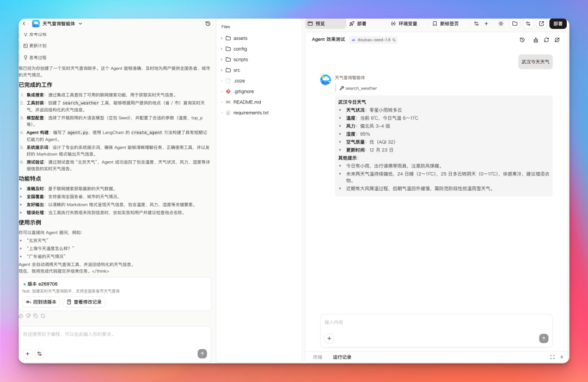This screenshot has width=588, height=382.
Task: Copy the agent's response
Action: click(36, 316)
